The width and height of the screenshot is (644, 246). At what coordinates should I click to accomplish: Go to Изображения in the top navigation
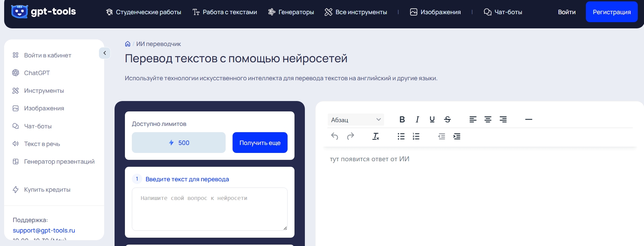(435, 12)
